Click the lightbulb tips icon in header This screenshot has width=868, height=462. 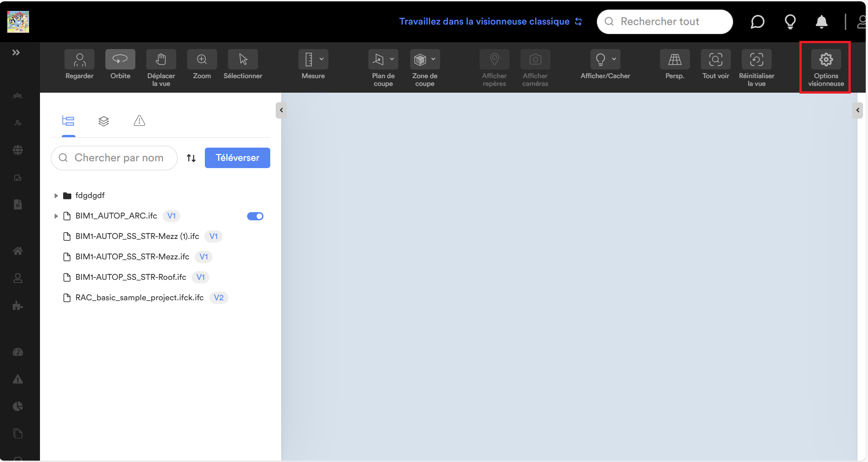coord(790,22)
